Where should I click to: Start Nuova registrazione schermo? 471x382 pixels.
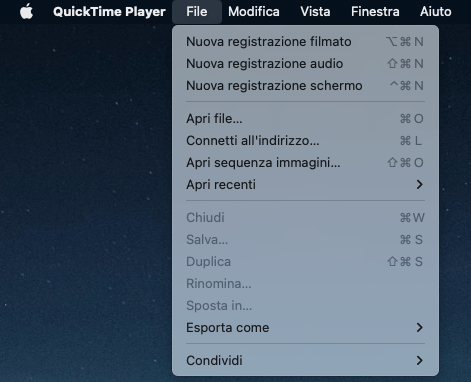305,86
